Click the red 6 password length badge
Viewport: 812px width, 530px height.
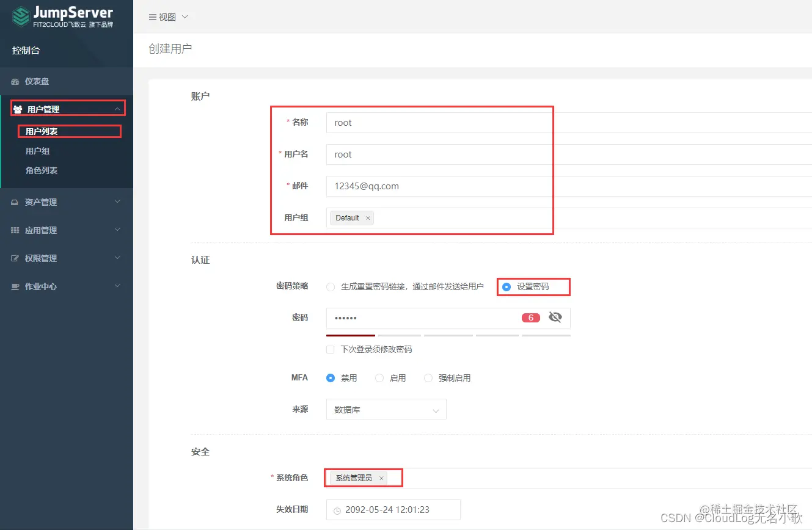coord(531,318)
